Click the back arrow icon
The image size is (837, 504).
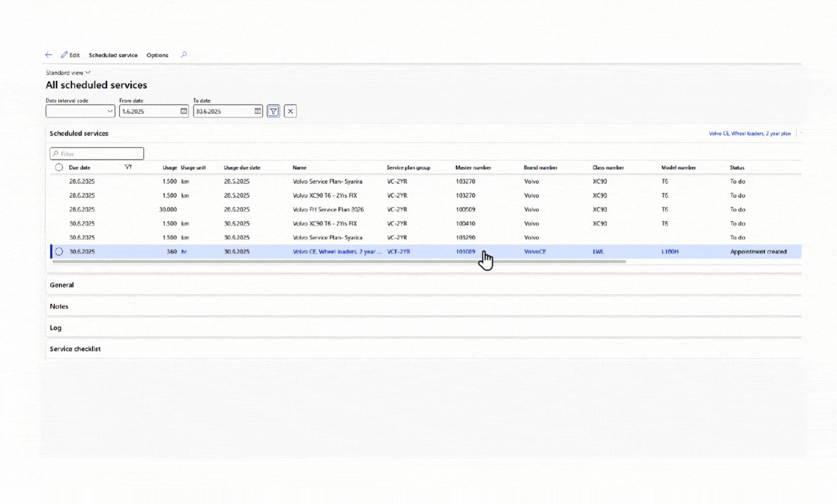pos(48,55)
